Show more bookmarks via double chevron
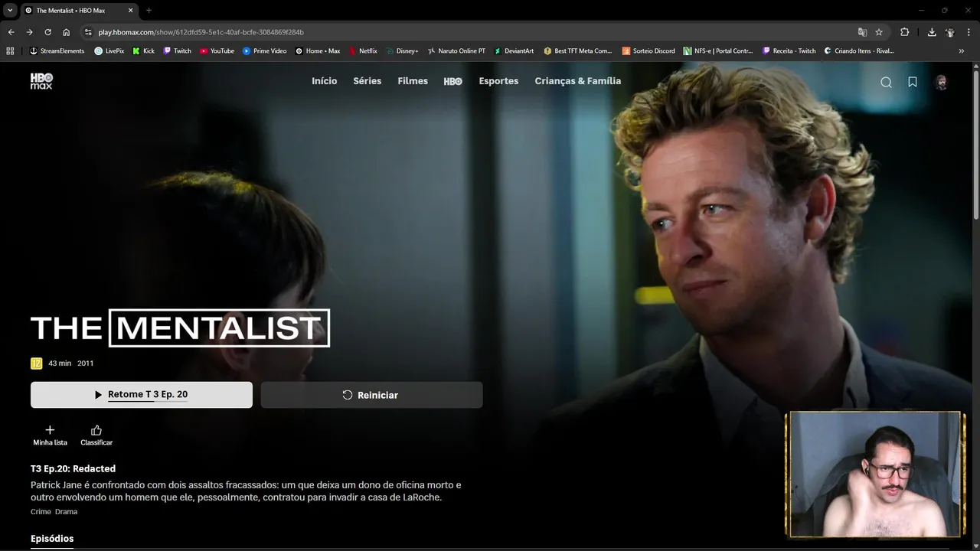This screenshot has height=551, width=980. (962, 51)
